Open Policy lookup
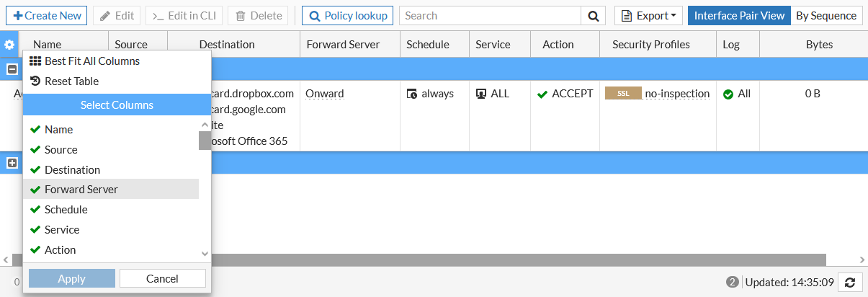 pos(348,16)
